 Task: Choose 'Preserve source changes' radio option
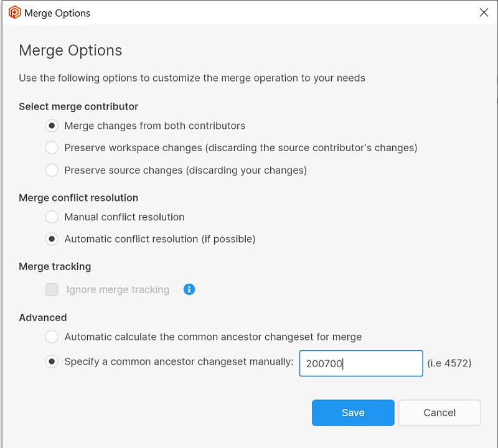(x=52, y=170)
